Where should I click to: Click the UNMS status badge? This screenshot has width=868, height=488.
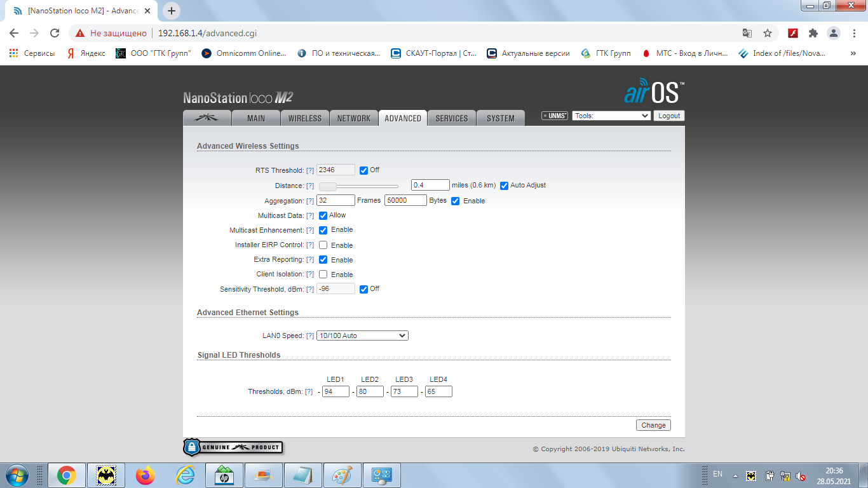click(555, 116)
